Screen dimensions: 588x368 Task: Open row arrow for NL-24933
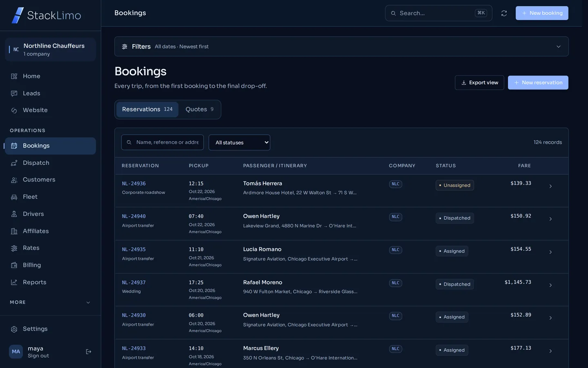[x=550, y=351]
